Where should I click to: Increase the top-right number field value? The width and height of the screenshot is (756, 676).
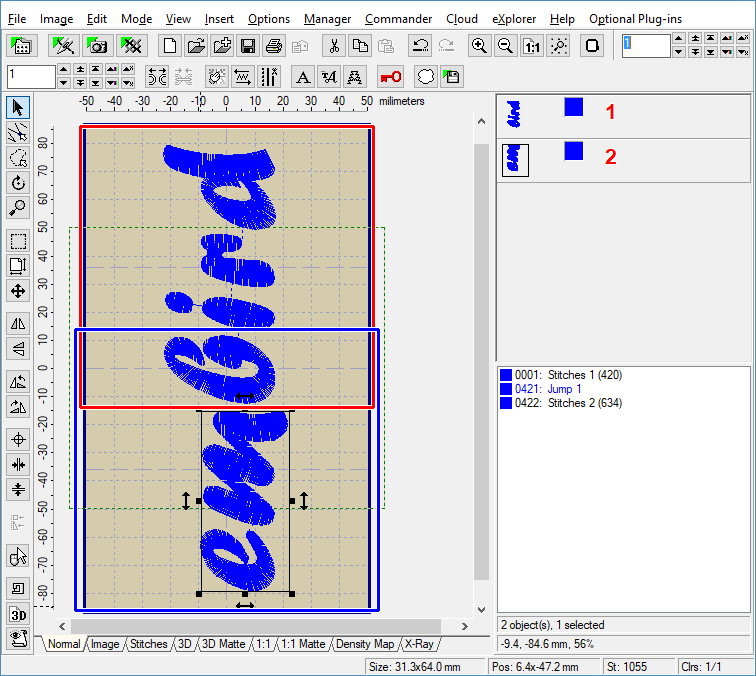[x=679, y=40]
